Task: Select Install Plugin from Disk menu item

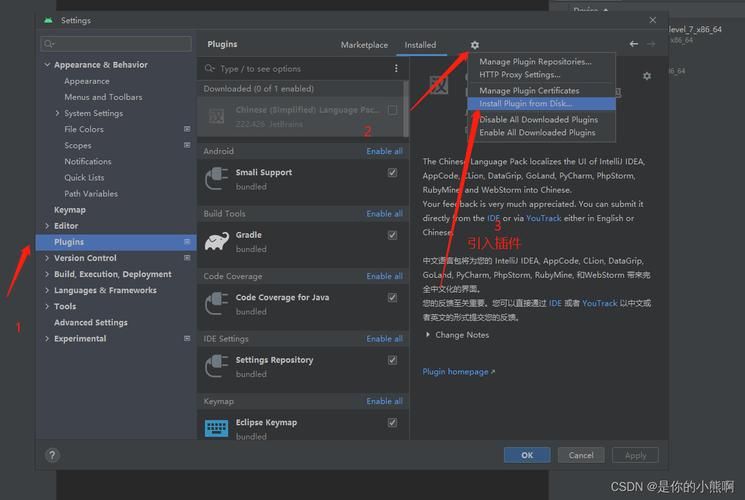Action: 542,104
